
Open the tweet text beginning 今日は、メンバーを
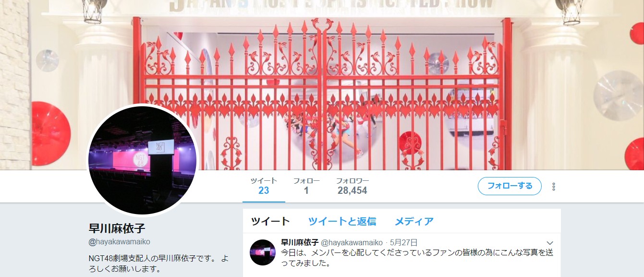(x=417, y=258)
